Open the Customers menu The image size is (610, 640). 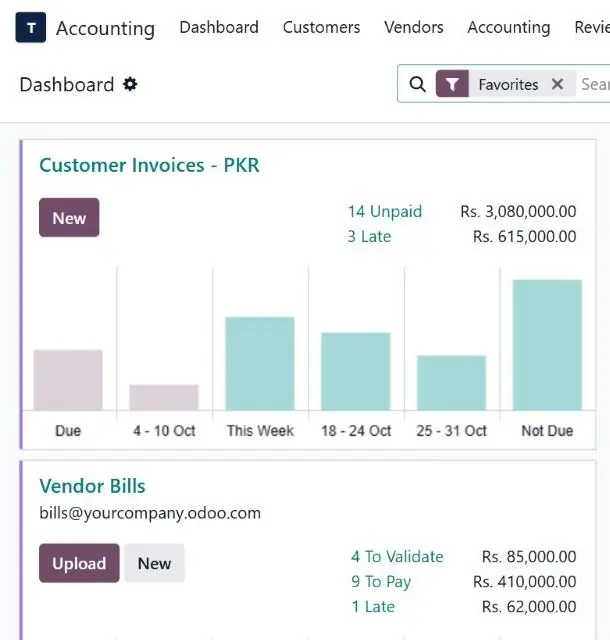pyautogui.click(x=321, y=27)
